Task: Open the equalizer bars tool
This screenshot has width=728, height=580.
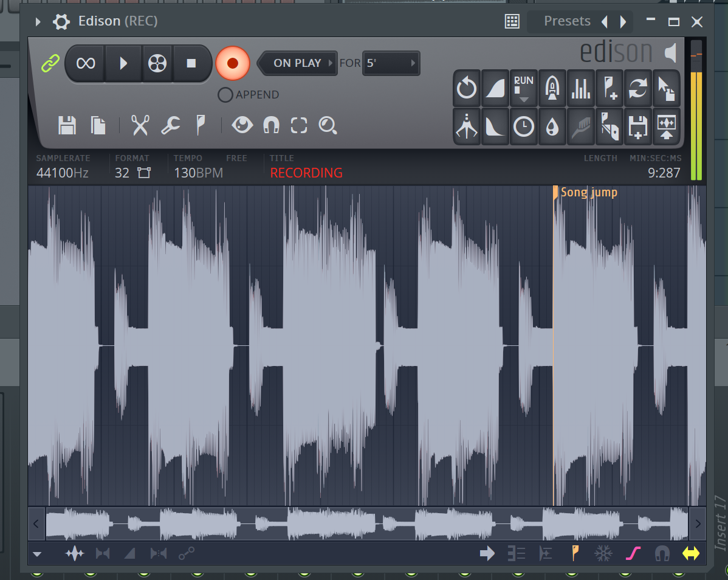Action: tap(581, 88)
